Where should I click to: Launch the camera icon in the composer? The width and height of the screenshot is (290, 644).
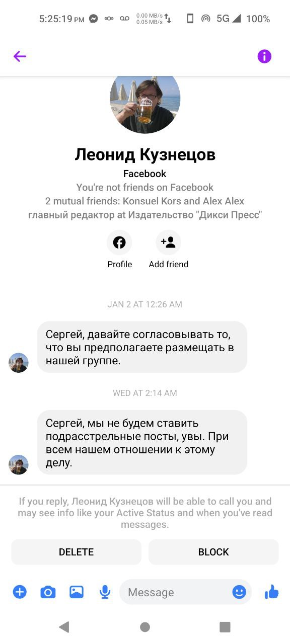48,592
